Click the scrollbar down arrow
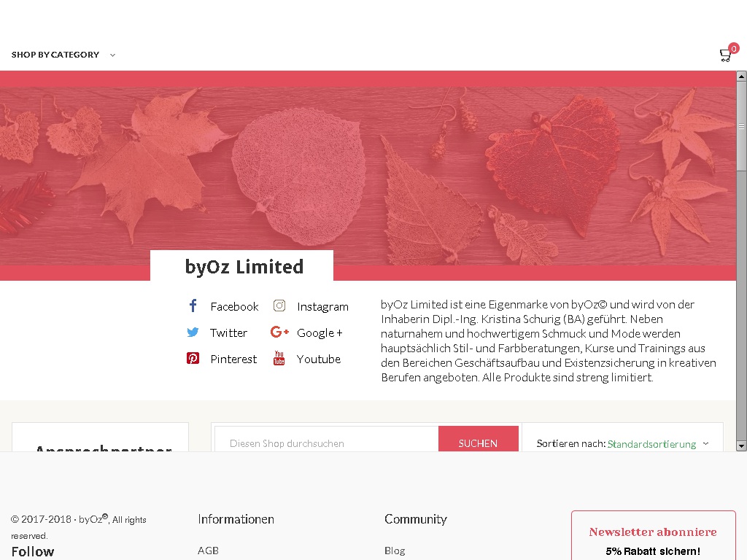The width and height of the screenshot is (747, 560). (741, 446)
